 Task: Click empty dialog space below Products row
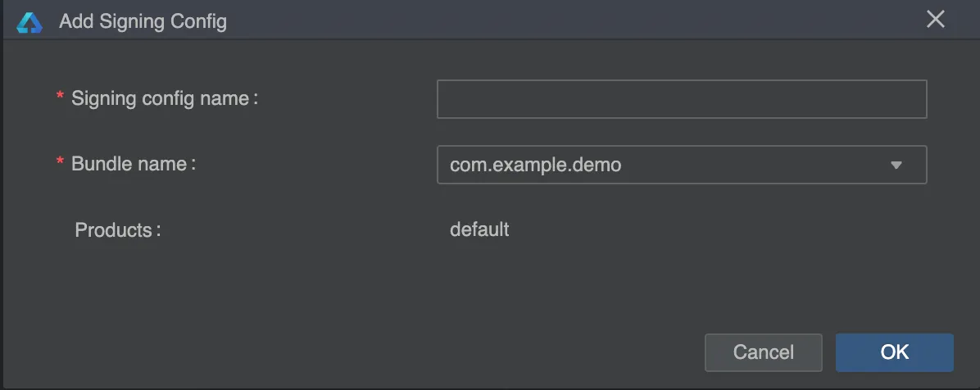[x=488, y=288]
